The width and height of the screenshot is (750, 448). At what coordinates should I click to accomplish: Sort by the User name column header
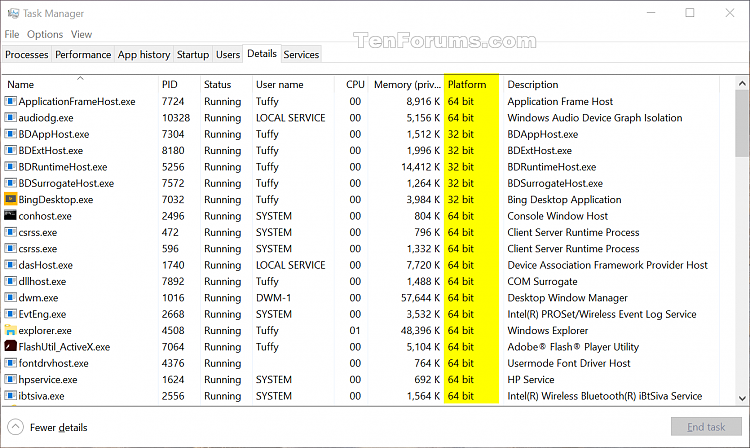pos(293,84)
